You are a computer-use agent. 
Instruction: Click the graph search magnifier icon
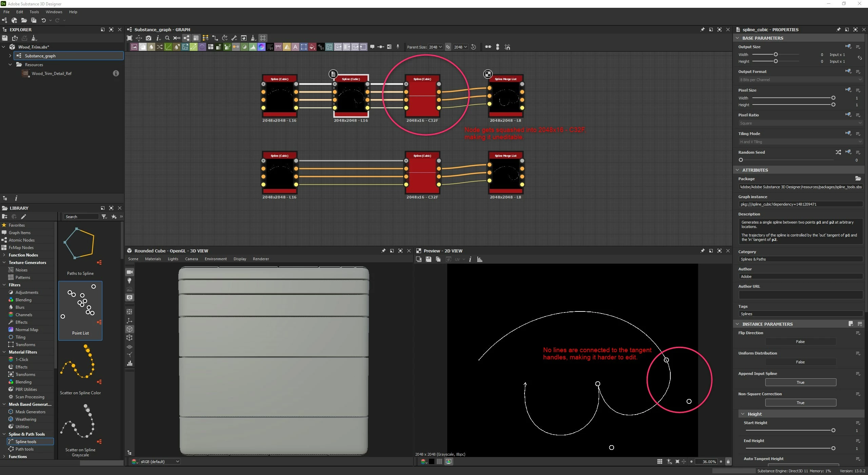point(167,38)
